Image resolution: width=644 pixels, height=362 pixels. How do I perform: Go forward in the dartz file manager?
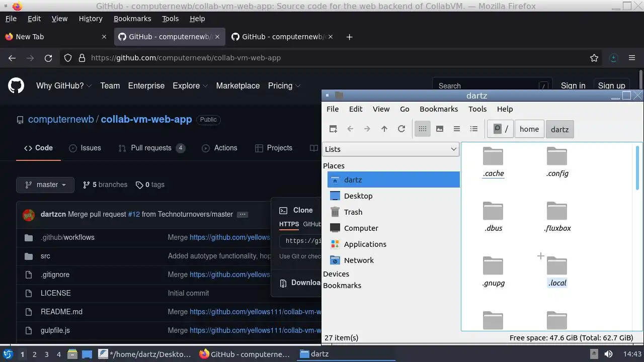(367, 129)
